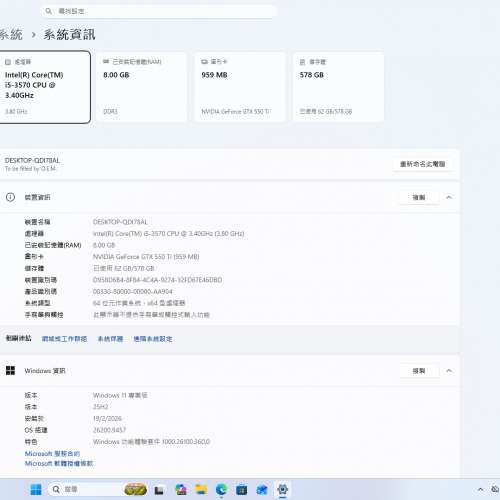
Task: Collapse the Windows specifications section
Action: click(x=449, y=371)
